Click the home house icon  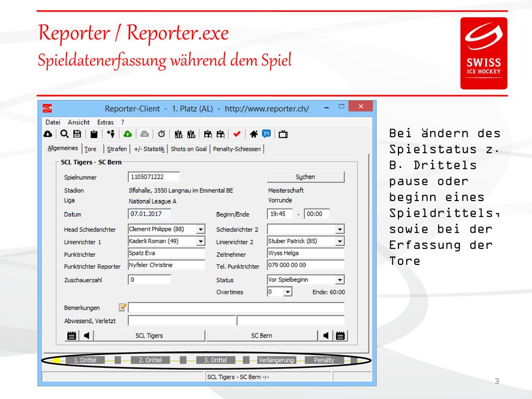point(254,134)
